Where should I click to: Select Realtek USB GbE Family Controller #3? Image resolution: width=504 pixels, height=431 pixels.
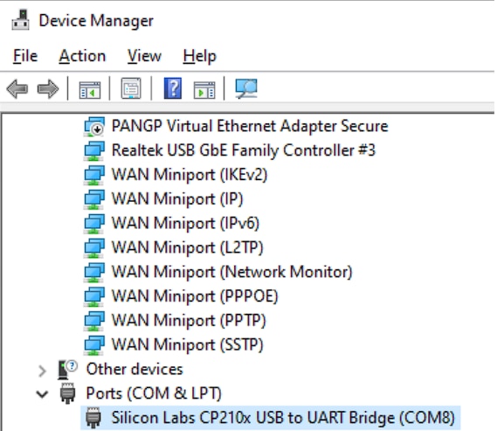pyautogui.click(x=229, y=150)
